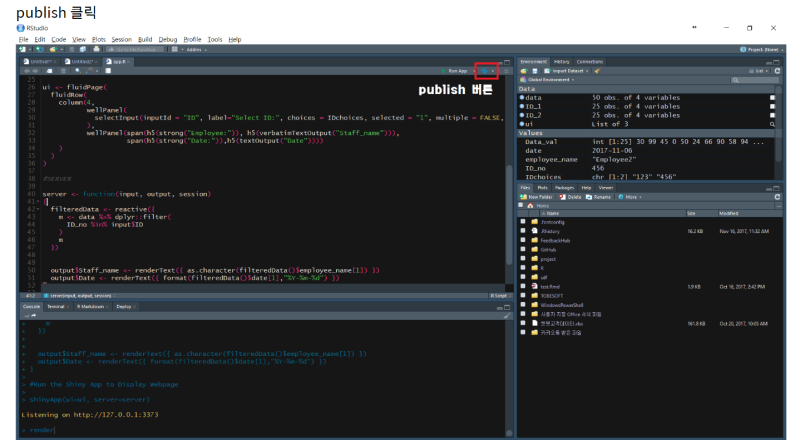Tick the checkbox next to .Rhistory file
Viewport: 800px width, 440px height.
click(523, 231)
